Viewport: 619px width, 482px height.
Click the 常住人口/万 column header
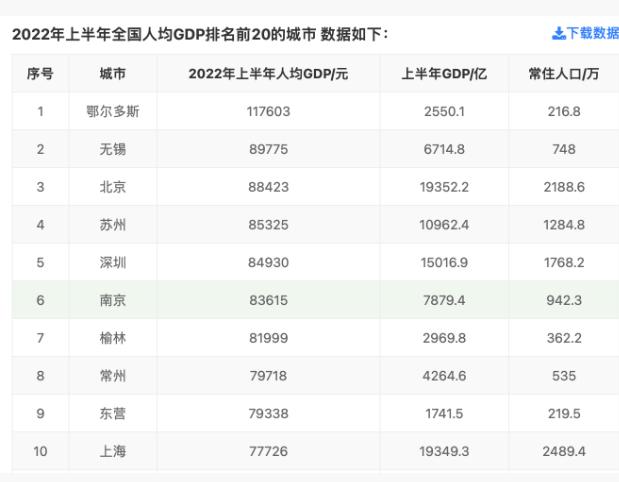tap(564, 74)
